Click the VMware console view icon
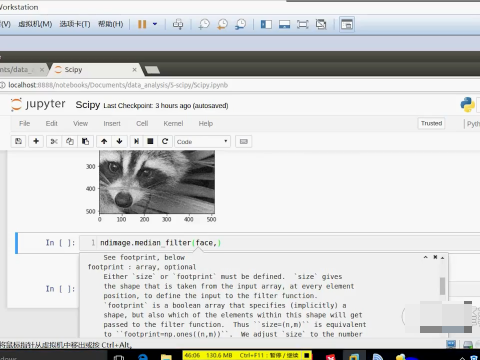Image resolution: width=480 pixels, height=360 pixels. (347, 24)
